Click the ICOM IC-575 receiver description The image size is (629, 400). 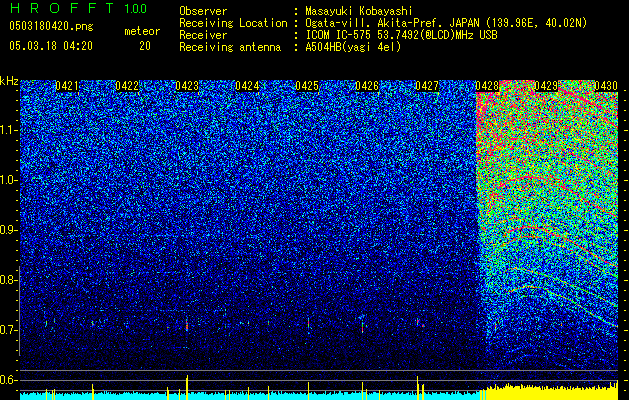[401, 35]
